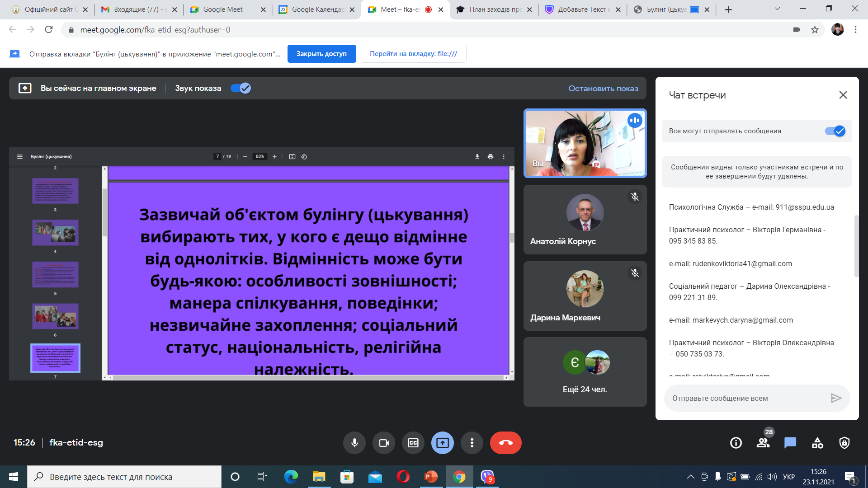The image size is (868, 488).
Task: Open PDF viewer sidebar hamburger menu
Action: (19, 157)
